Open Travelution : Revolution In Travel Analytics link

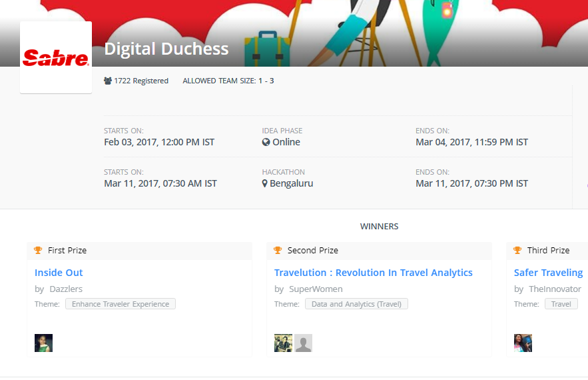pyautogui.click(x=373, y=273)
